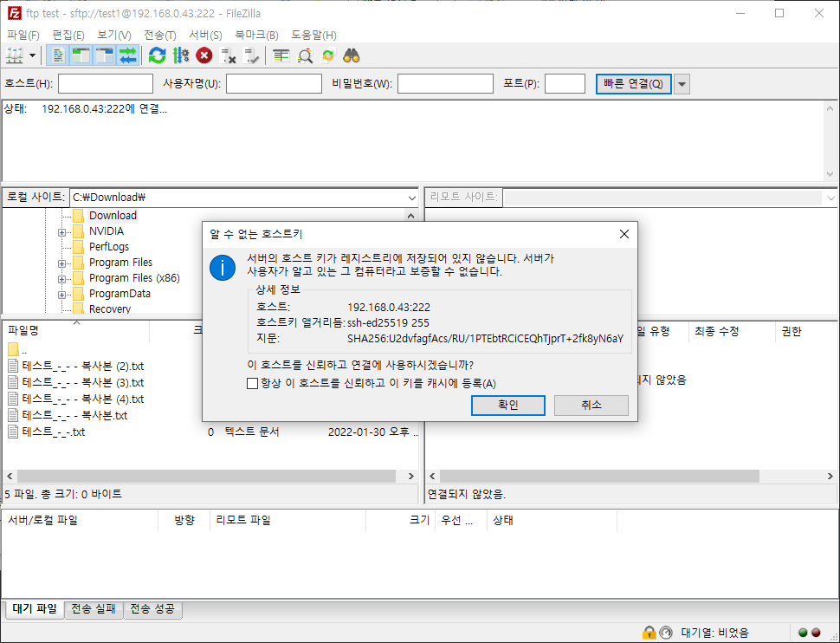Expand the NVIDIA folder tree node
Image resolution: width=840 pixels, height=643 pixels.
pos(62,232)
